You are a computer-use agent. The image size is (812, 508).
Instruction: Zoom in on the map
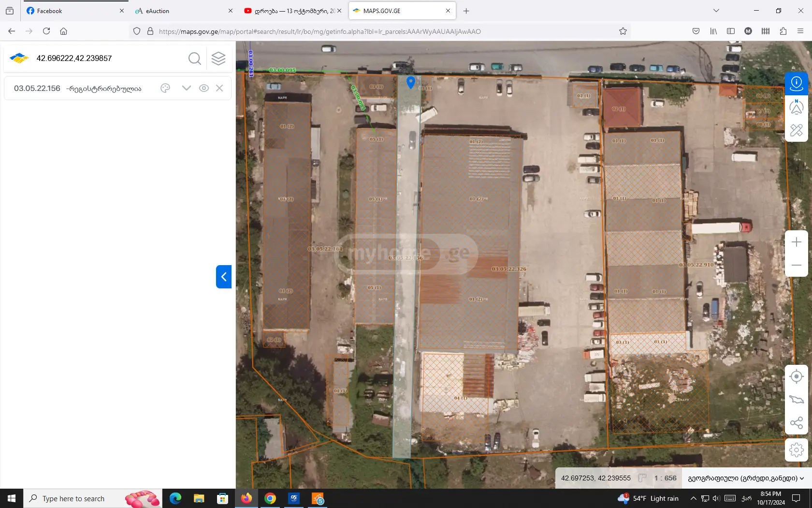pyautogui.click(x=797, y=242)
